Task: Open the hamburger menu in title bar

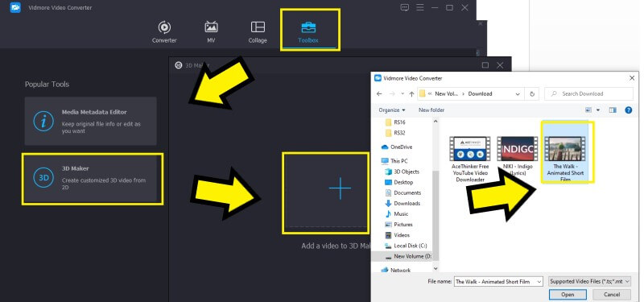Action: click(x=419, y=7)
